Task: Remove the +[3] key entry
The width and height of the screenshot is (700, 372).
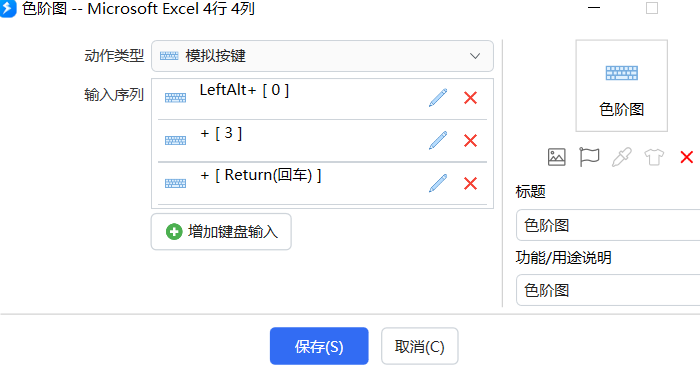Action: coord(470,141)
